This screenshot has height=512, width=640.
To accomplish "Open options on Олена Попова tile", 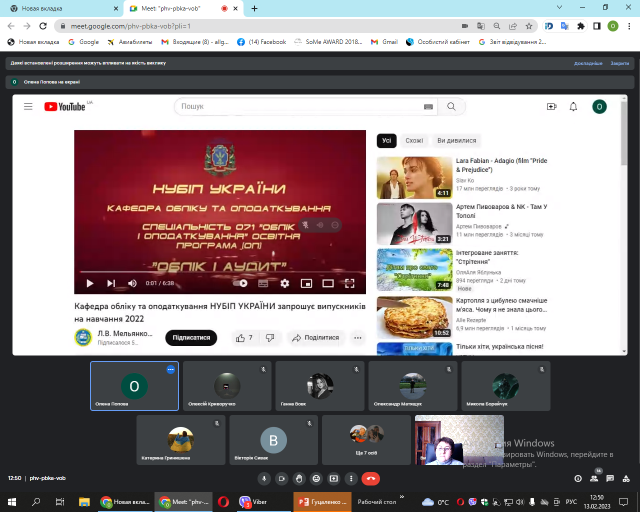I will [x=171, y=370].
